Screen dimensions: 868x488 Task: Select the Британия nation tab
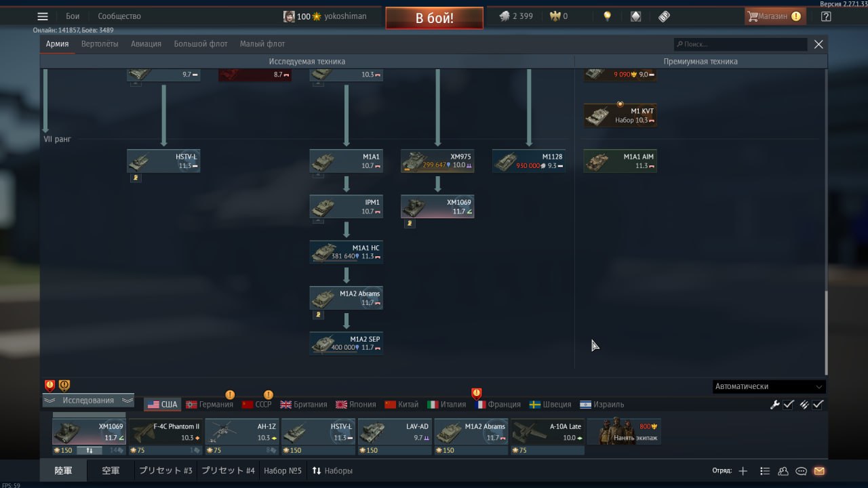tap(304, 405)
